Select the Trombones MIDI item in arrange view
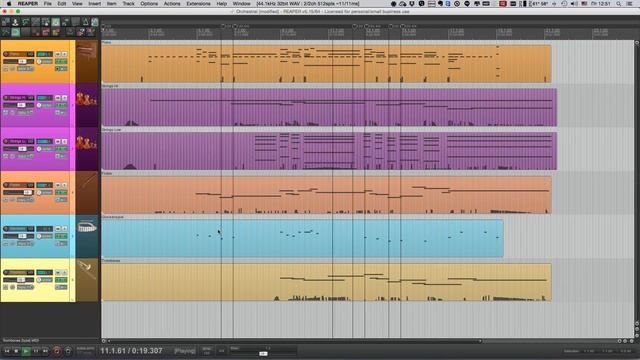This screenshot has height=360, width=640. [326, 282]
